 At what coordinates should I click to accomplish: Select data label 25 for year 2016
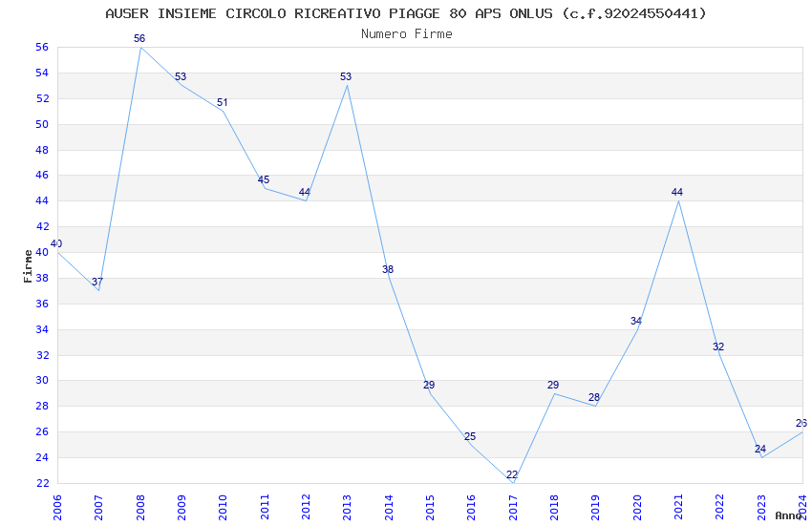pyautogui.click(x=470, y=436)
